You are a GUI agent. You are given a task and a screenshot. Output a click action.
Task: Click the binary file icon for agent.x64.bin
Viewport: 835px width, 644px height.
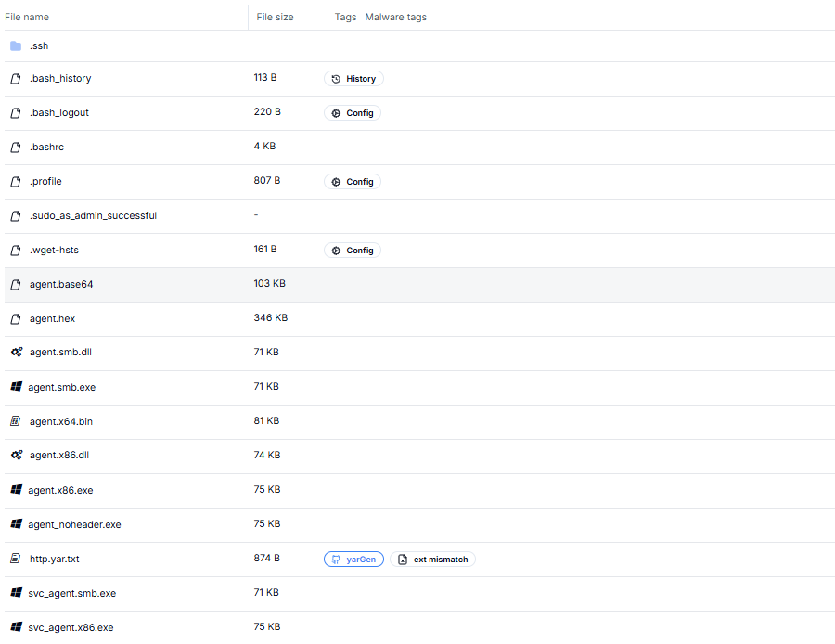coord(16,421)
